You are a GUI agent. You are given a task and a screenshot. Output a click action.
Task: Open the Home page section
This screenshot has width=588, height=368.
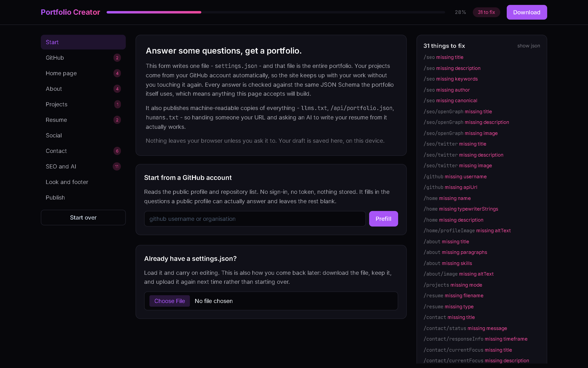click(x=83, y=73)
